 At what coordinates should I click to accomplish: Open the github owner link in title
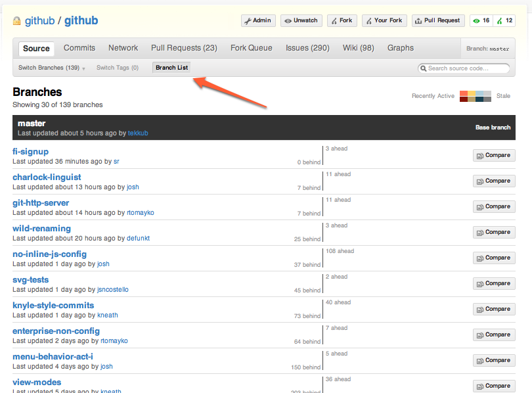[x=39, y=21]
